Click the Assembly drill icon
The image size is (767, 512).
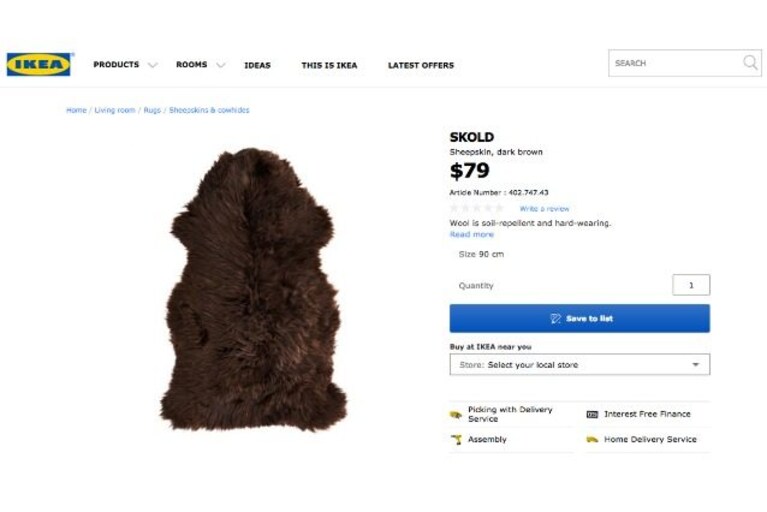[x=456, y=439]
